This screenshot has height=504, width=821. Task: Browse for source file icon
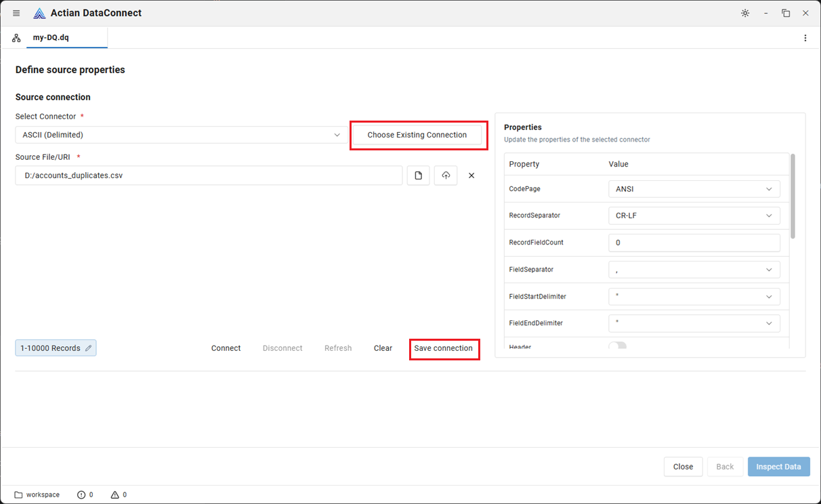coord(419,175)
